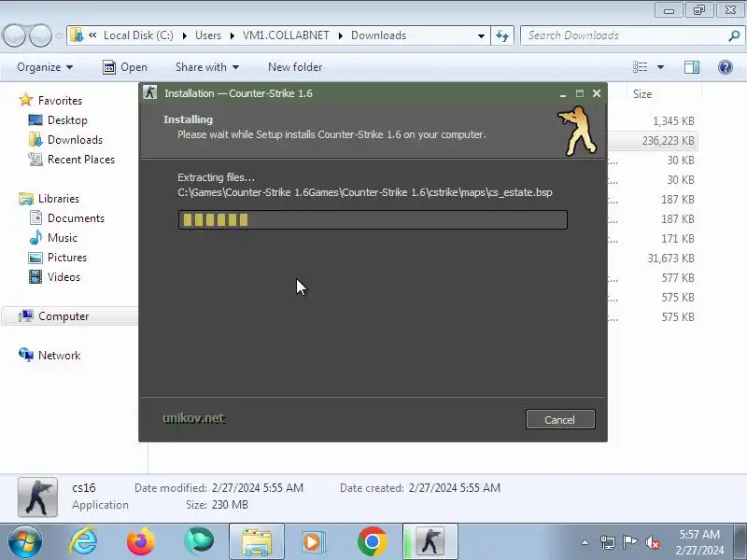Viewport: 747px width, 560px height.
Task: Open the Music library
Action: tap(63, 238)
